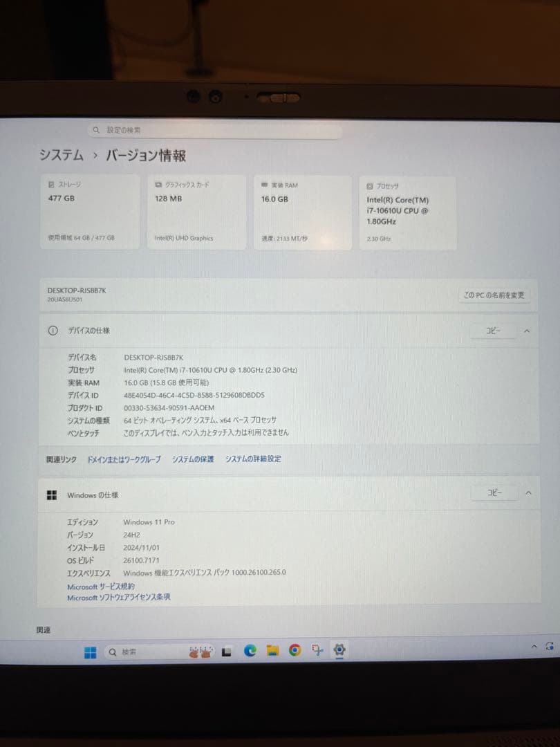Open Microsoft Edge from the taskbar
The height and width of the screenshot is (747, 560).
click(250, 651)
